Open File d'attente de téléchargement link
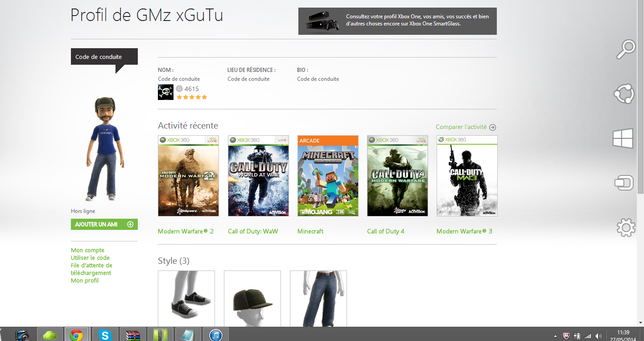The width and height of the screenshot is (644, 341). (x=92, y=269)
